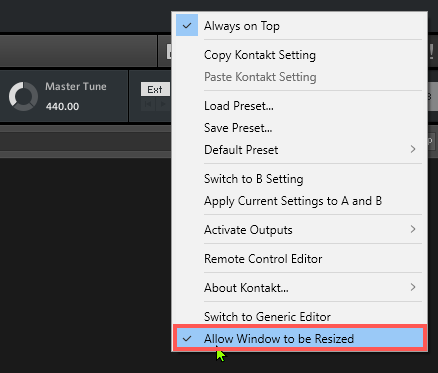The height and width of the screenshot is (373, 438).
Task: Click the 440.00 Master Tune value
Action: pos(62,107)
